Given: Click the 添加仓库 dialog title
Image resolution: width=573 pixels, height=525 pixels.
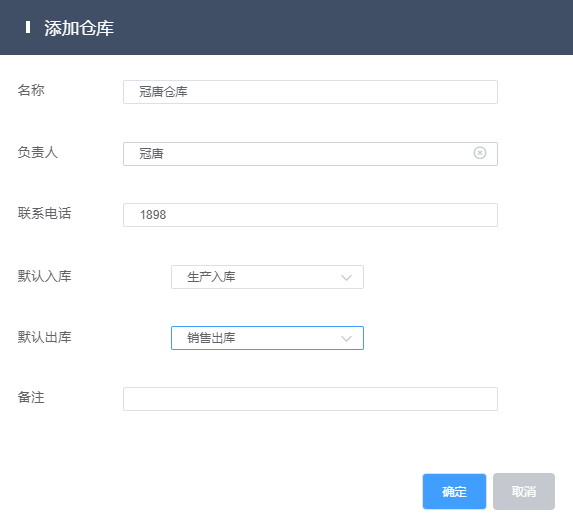Looking at the screenshot, I should click(x=79, y=28).
